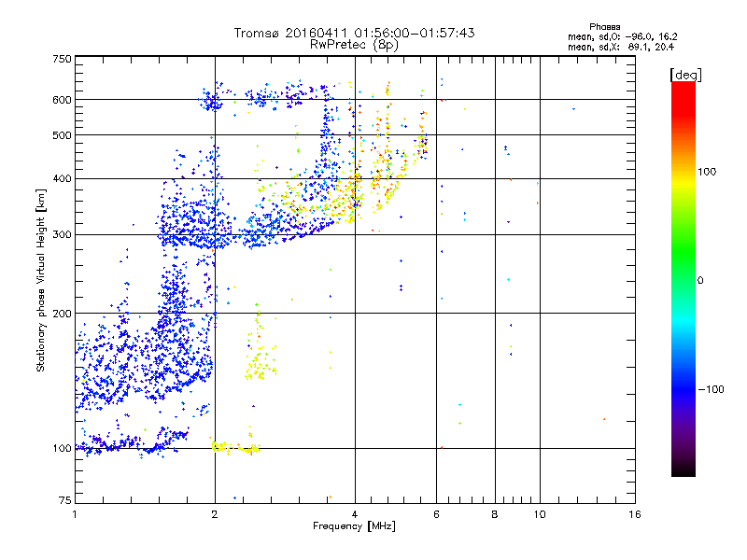Click x-axis tick label '16'
Viewport: 747px width, 560px height.
(x=635, y=514)
